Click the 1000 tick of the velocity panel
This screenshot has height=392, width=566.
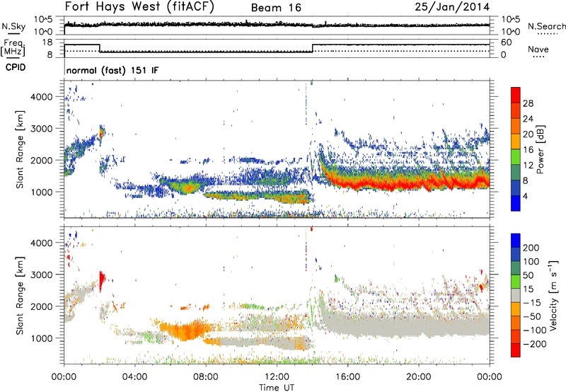[x=41, y=338]
